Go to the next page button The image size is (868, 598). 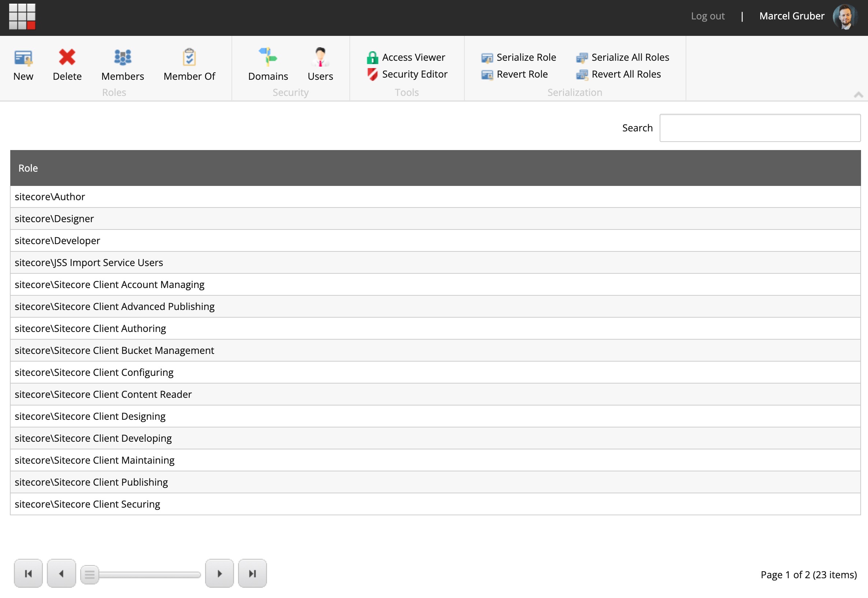click(219, 573)
